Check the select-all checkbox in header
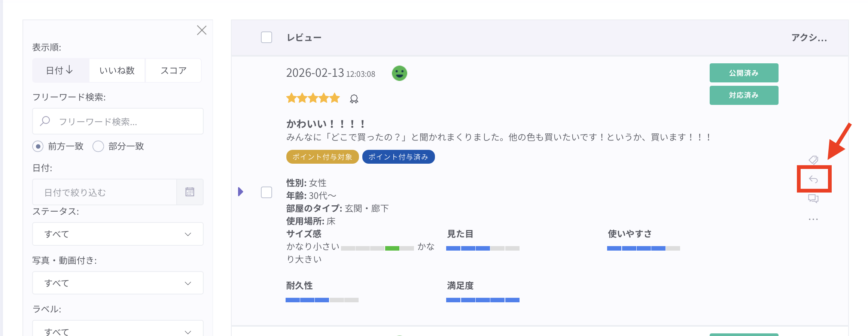This screenshot has width=868, height=336. click(267, 37)
